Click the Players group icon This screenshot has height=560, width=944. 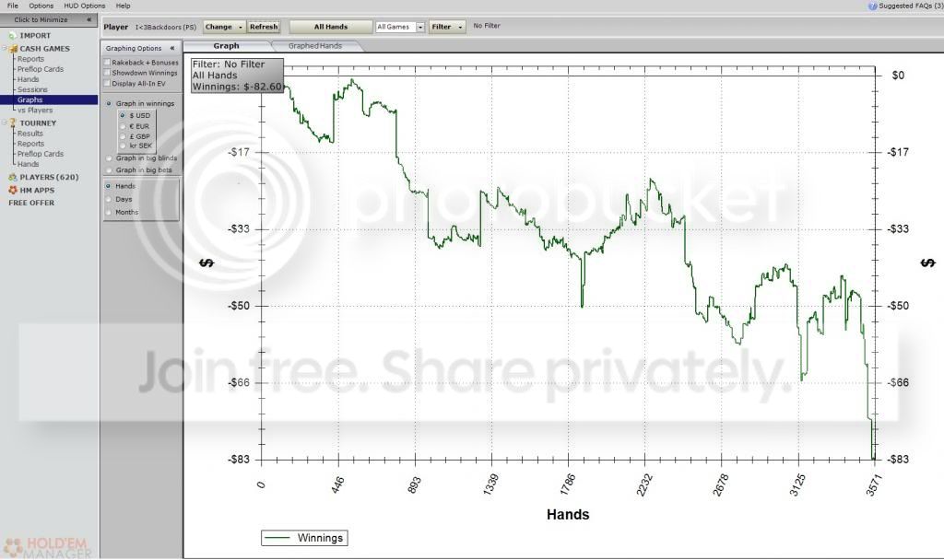tap(13, 177)
